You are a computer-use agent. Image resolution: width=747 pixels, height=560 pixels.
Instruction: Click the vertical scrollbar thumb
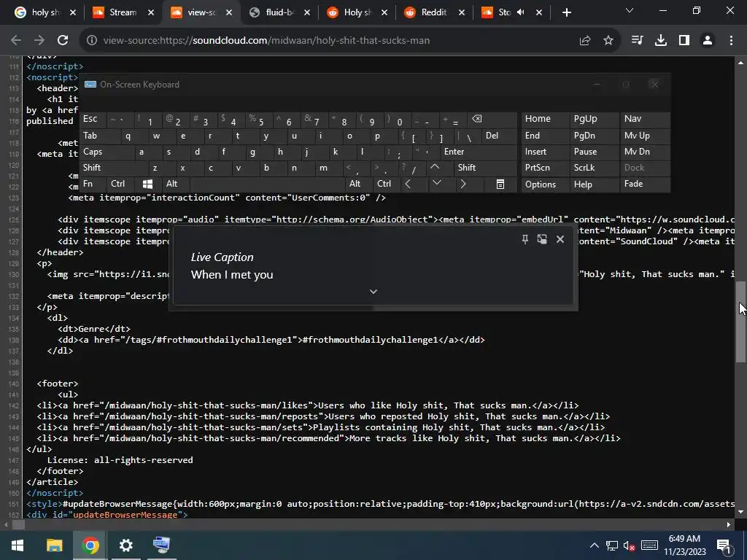point(741,322)
